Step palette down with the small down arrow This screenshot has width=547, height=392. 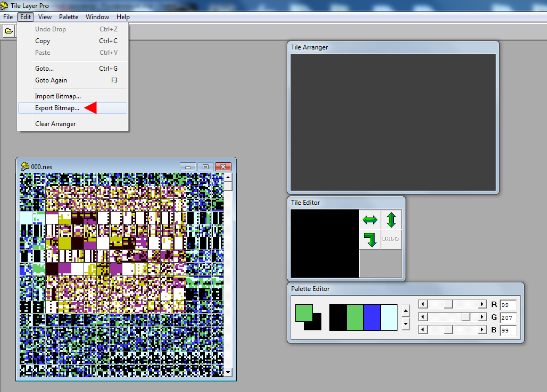pos(406,323)
